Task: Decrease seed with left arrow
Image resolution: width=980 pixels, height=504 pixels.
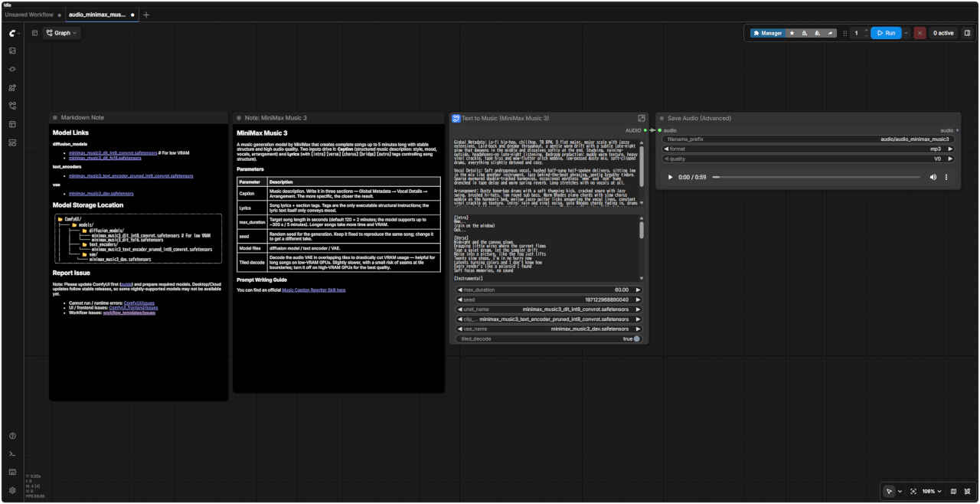Action: [x=461, y=299]
